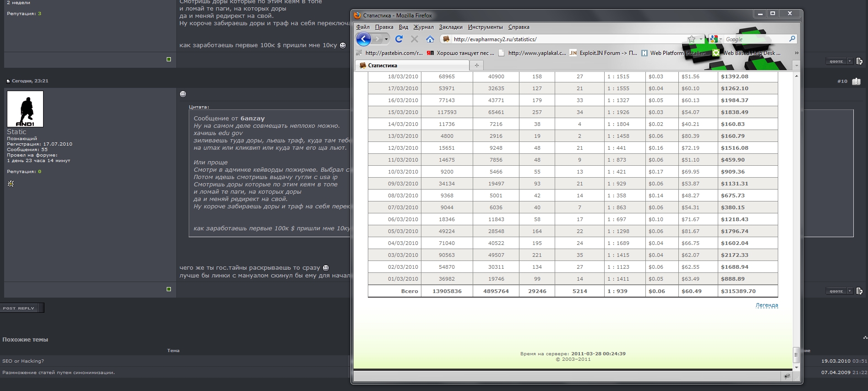Click the Легенда link below the table
Viewport: 868px width, 391px height.
(767, 305)
